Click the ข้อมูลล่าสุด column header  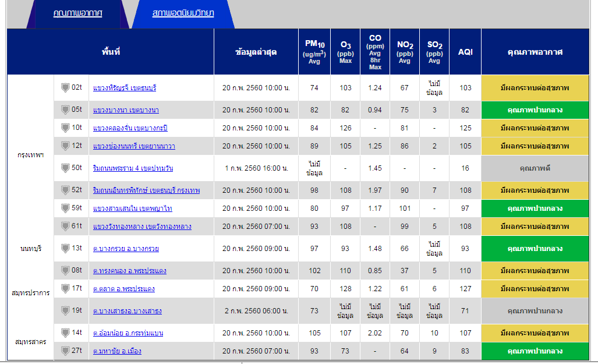tap(256, 51)
